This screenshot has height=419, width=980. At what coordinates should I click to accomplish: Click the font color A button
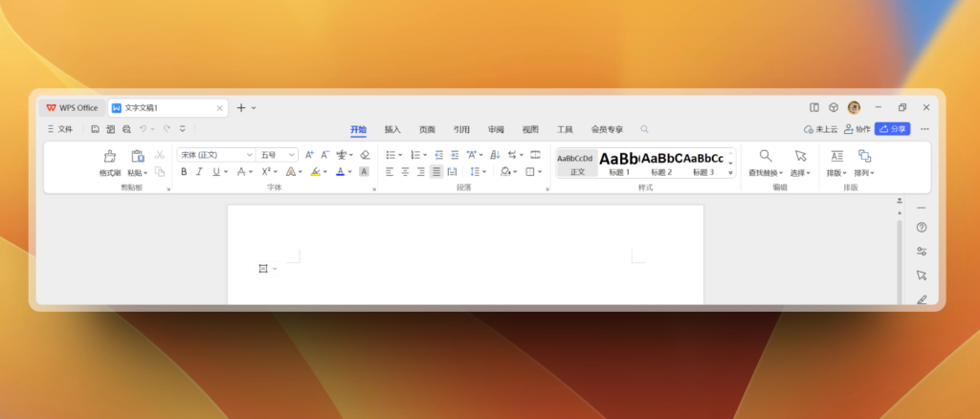(x=340, y=172)
